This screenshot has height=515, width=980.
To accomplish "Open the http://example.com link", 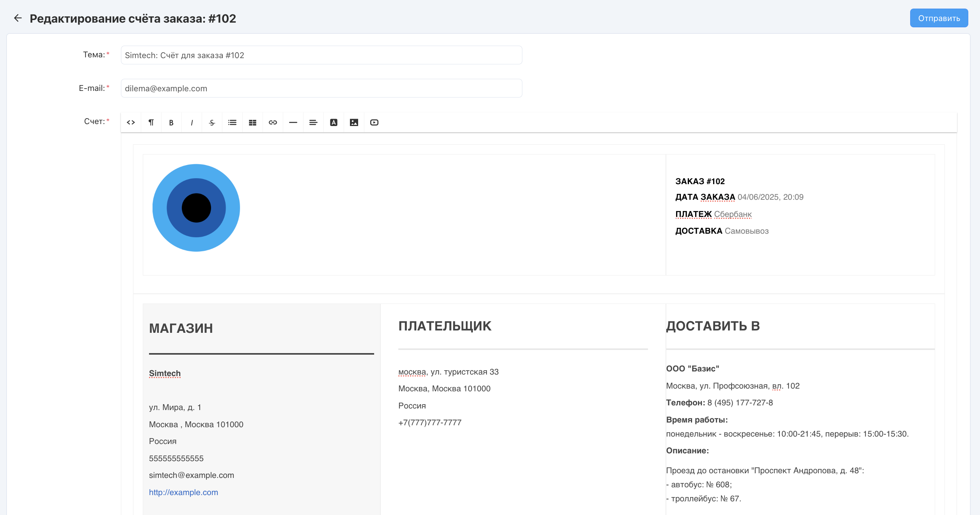I will click(183, 492).
